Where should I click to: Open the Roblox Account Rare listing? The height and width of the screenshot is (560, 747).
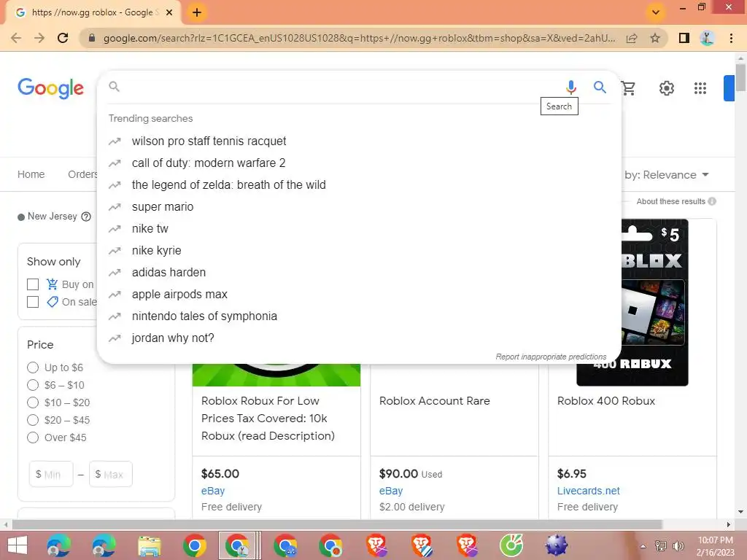(435, 401)
